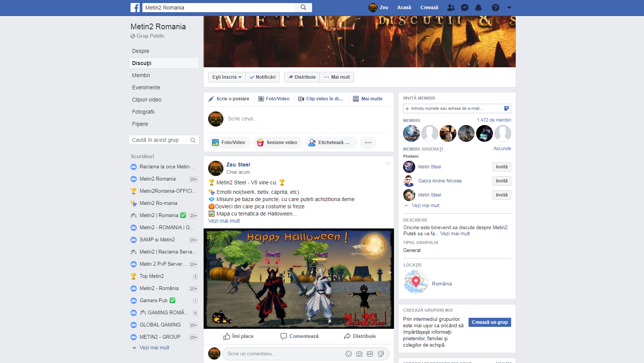Open the Membri section
The image size is (644, 363).
click(141, 75)
